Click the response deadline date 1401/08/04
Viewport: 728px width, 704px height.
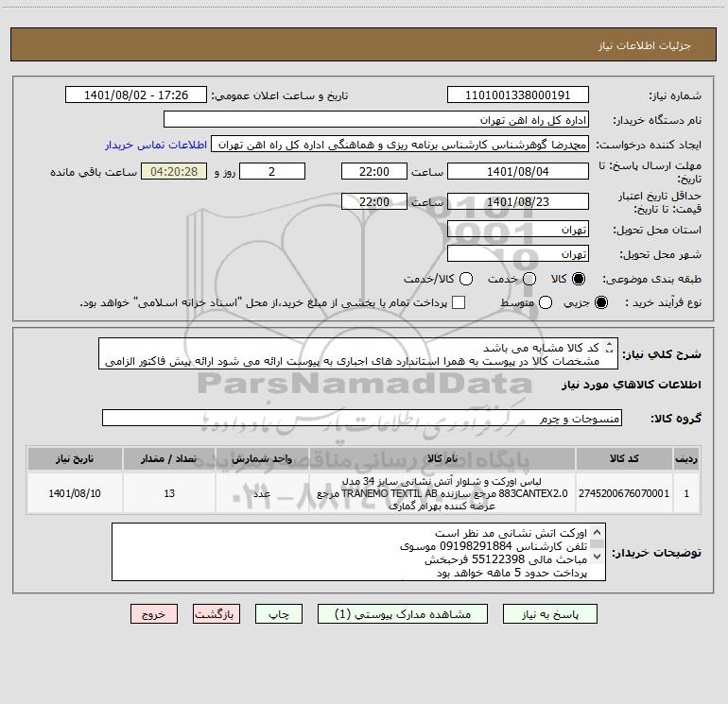click(518, 171)
